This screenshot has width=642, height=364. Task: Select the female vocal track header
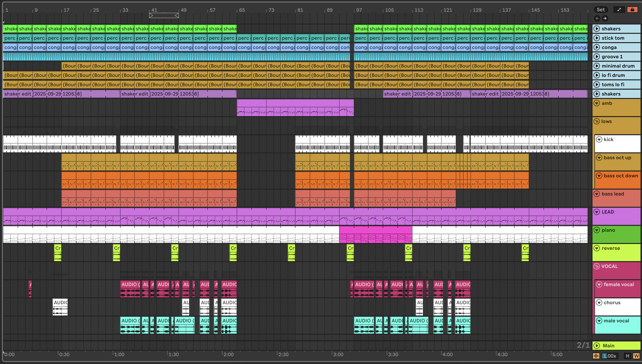pos(619,284)
